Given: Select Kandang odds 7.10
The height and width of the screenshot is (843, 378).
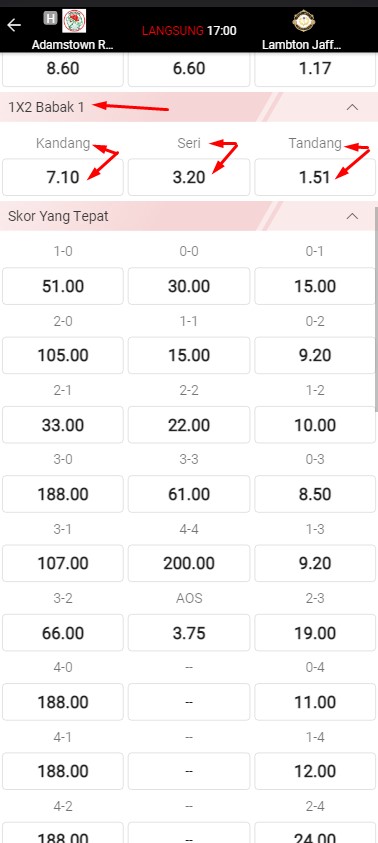Looking at the screenshot, I should click(x=63, y=177).
